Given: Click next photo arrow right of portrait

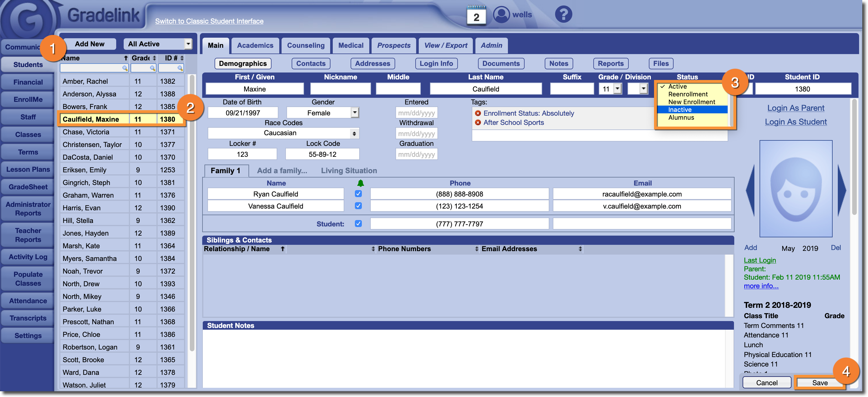Looking at the screenshot, I should pyautogui.click(x=842, y=190).
